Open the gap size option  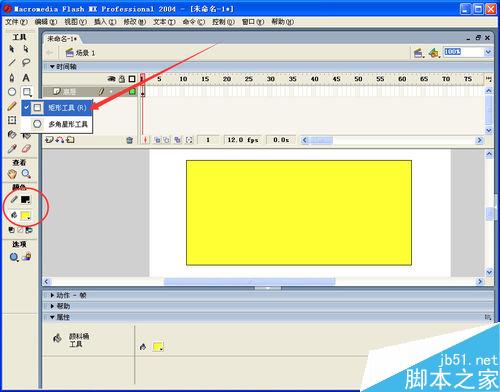click(14, 257)
